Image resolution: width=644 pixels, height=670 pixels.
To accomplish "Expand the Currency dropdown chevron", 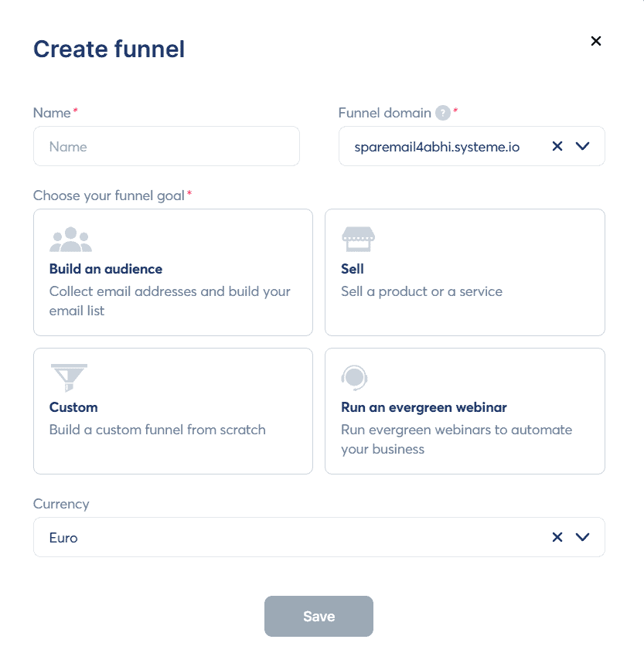I will click(x=583, y=537).
